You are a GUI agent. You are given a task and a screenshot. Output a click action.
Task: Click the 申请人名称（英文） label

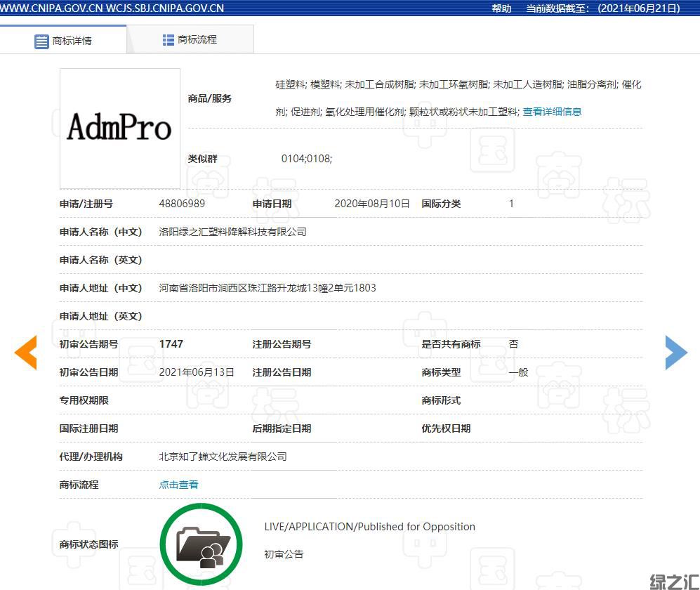coord(101,260)
